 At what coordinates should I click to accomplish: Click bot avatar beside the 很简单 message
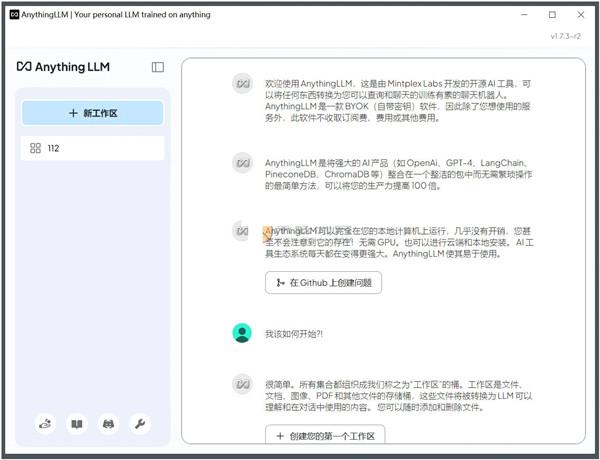pyautogui.click(x=241, y=383)
